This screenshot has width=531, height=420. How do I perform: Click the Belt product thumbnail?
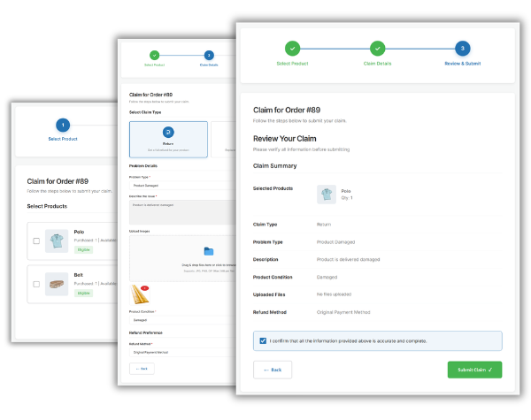click(x=58, y=284)
